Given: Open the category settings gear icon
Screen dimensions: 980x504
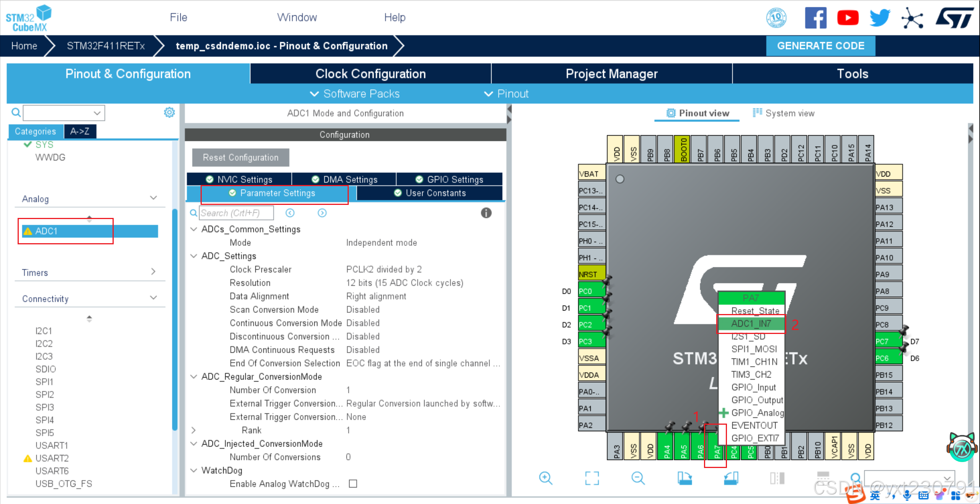Looking at the screenshot, I should [x=169, y=113].
